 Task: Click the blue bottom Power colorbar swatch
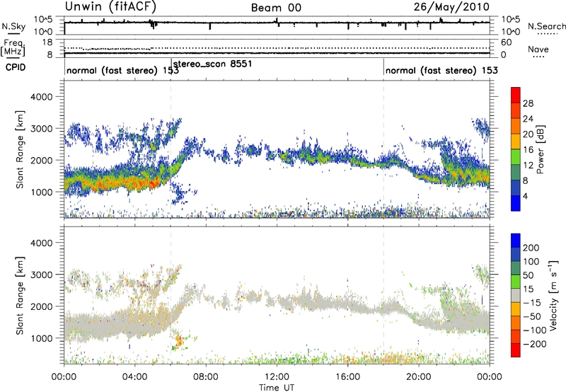(516, 203)
